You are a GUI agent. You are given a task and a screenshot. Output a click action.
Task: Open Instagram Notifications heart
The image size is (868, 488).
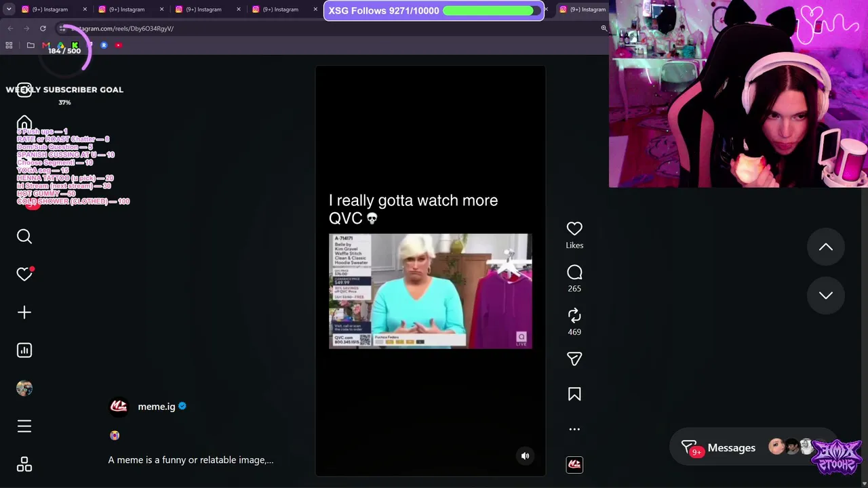pyautogui.click(x=24, y=274)
